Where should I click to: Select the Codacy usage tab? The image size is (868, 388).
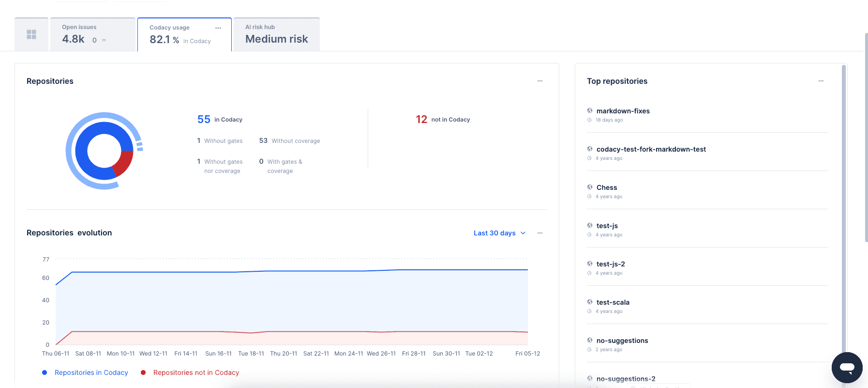(x=184, y=34)
